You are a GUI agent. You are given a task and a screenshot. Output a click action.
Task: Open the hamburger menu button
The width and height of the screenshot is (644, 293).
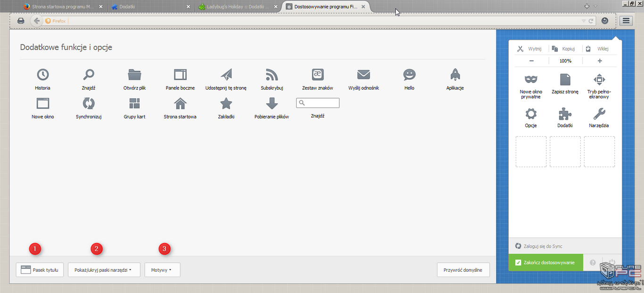(x=626, y=21)
